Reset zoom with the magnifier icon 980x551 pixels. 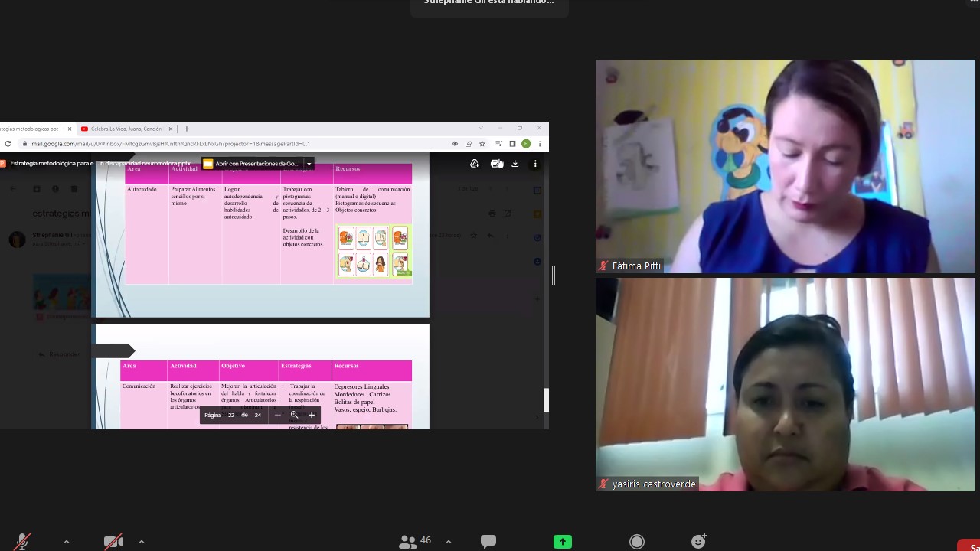[x=294, y=415]
